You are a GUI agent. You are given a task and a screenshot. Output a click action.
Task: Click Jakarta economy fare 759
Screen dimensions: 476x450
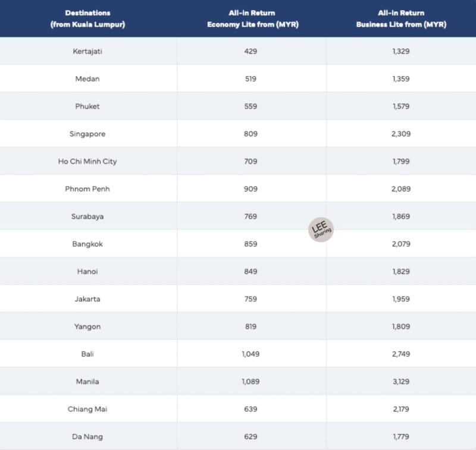tap(250, 299)
